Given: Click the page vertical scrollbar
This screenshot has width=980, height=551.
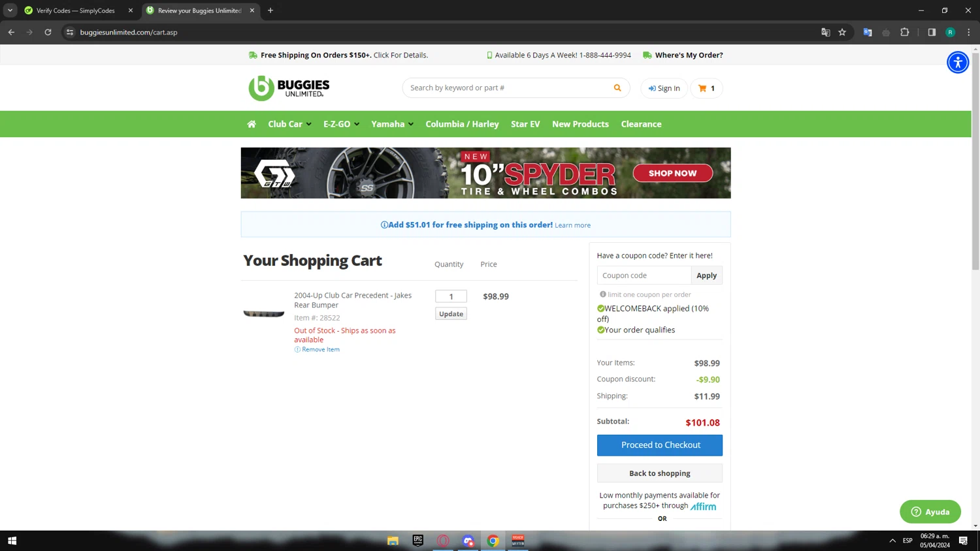Looking at the screenshot, I should tap(975, 162).
